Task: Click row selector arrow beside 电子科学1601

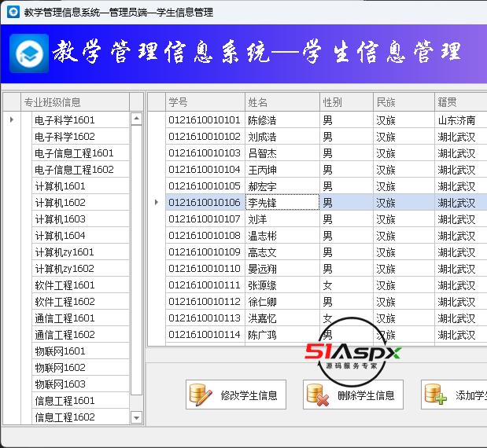Action: [x=12, y=119]
